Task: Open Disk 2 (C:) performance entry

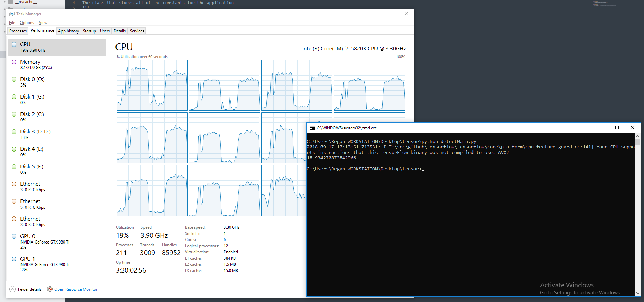Action: coord(57,117)
